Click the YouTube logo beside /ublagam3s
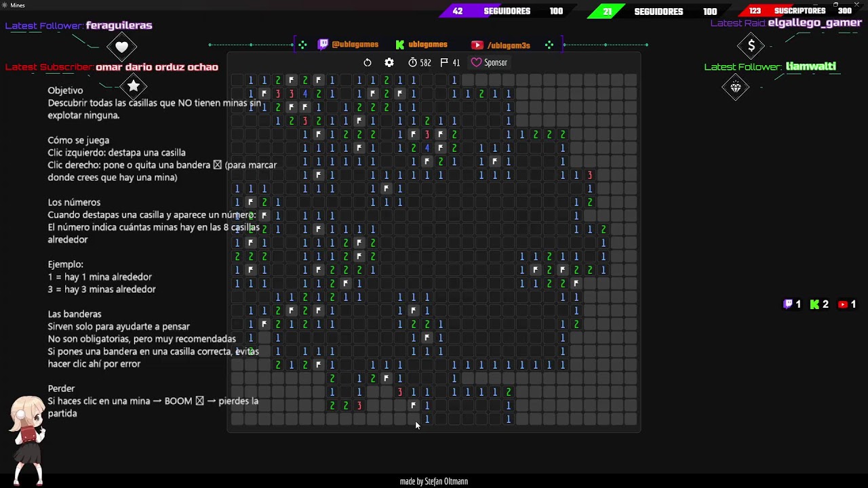Image resolution: width=868 pixels, height=488 pixels. 477,45
